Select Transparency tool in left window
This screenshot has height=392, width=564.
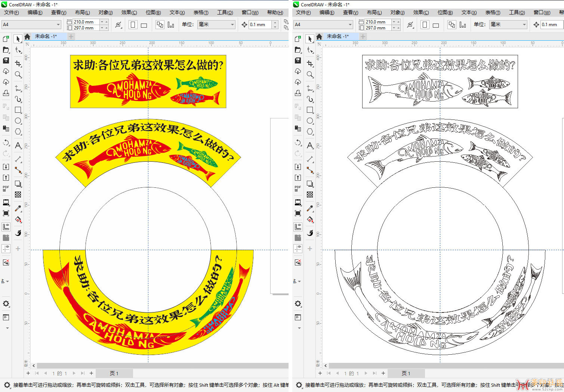pyautogui.click(x=18, y=195)
